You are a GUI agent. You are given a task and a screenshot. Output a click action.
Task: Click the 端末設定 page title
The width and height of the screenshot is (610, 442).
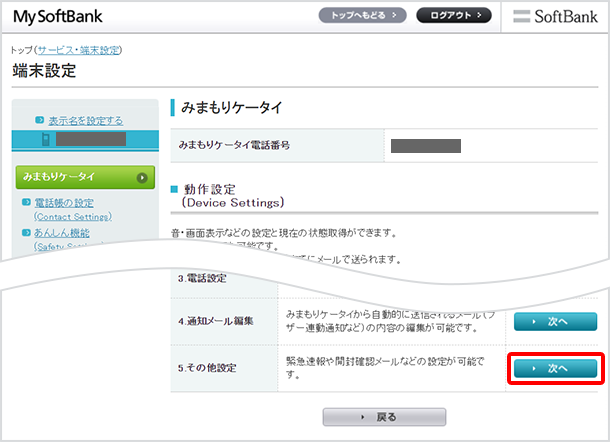[44, 71]
